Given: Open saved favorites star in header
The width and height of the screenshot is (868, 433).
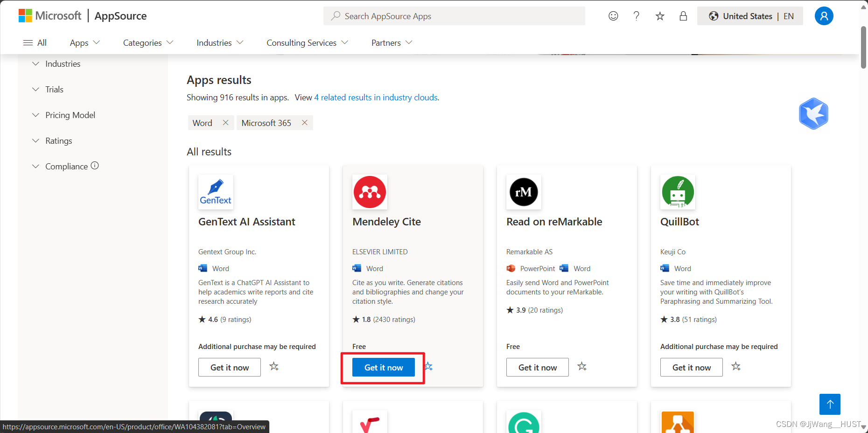Looking at the screenshot, I should [x=659, y=16].
